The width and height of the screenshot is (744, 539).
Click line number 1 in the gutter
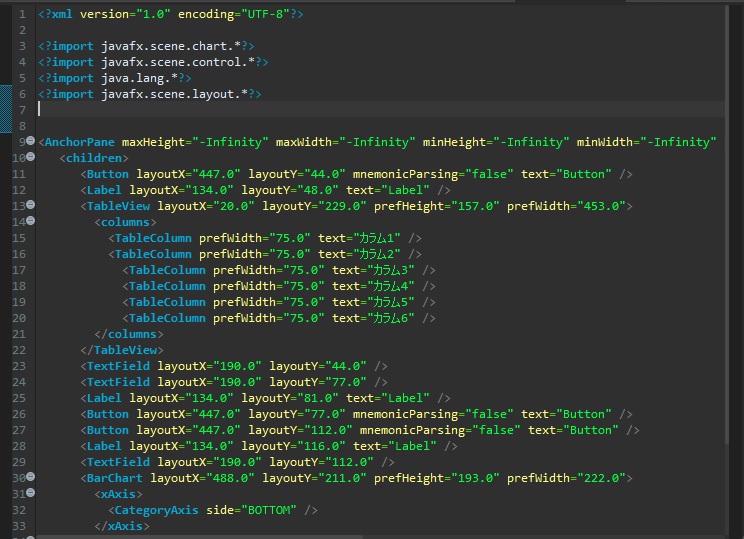(x=20, y=14)
